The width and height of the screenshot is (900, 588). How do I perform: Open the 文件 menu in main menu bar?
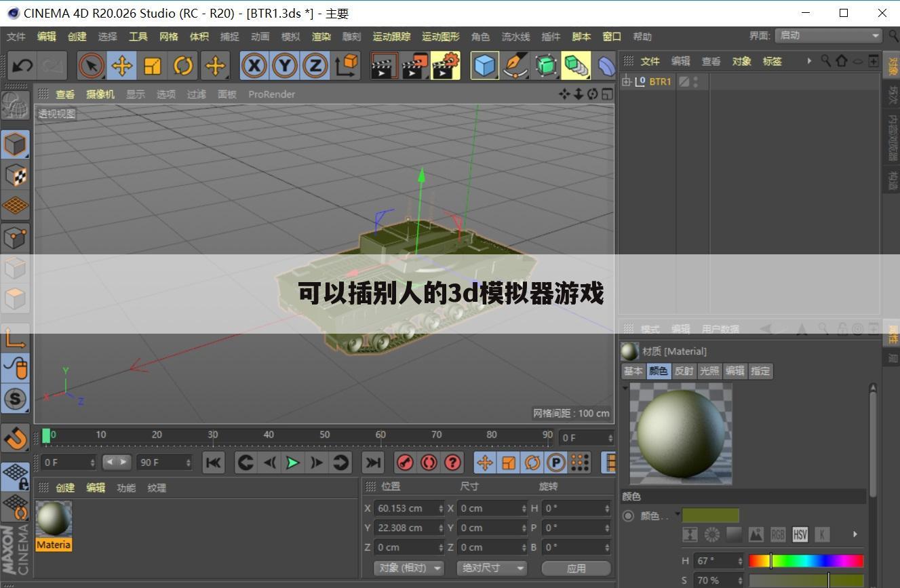pos(16,37)
